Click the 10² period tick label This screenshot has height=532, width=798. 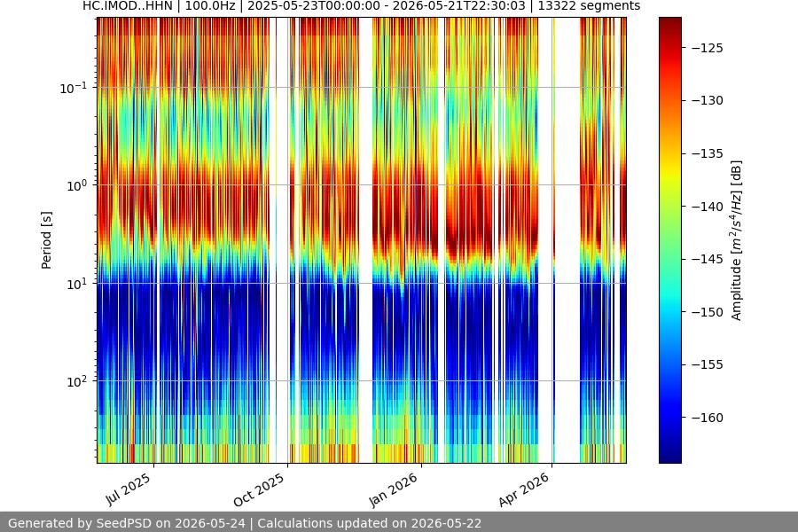pyautogui.click(x=76, y=381)
